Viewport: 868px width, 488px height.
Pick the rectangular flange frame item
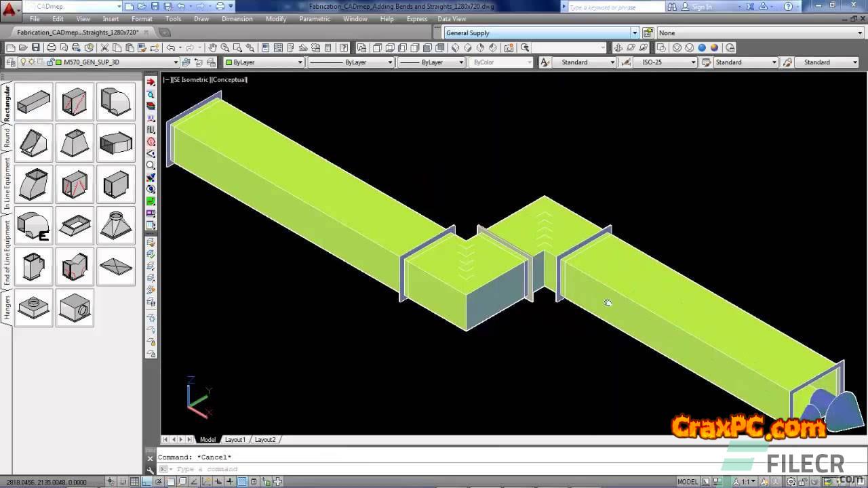tap(75, 226)
